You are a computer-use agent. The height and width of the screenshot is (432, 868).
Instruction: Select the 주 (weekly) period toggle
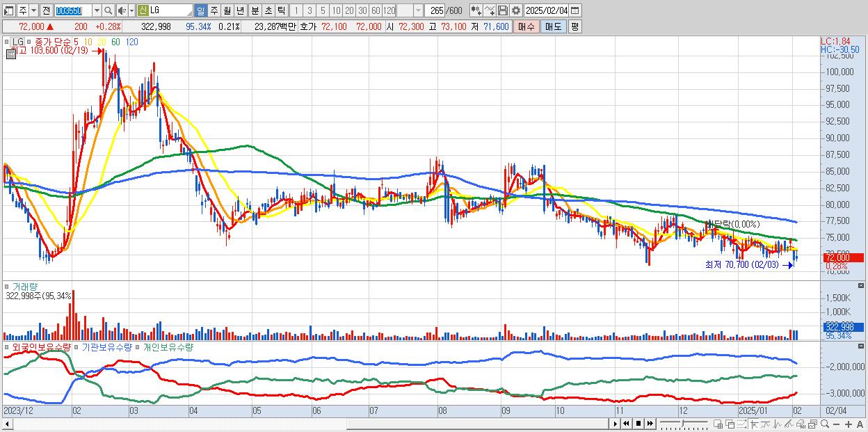point(214,10)
